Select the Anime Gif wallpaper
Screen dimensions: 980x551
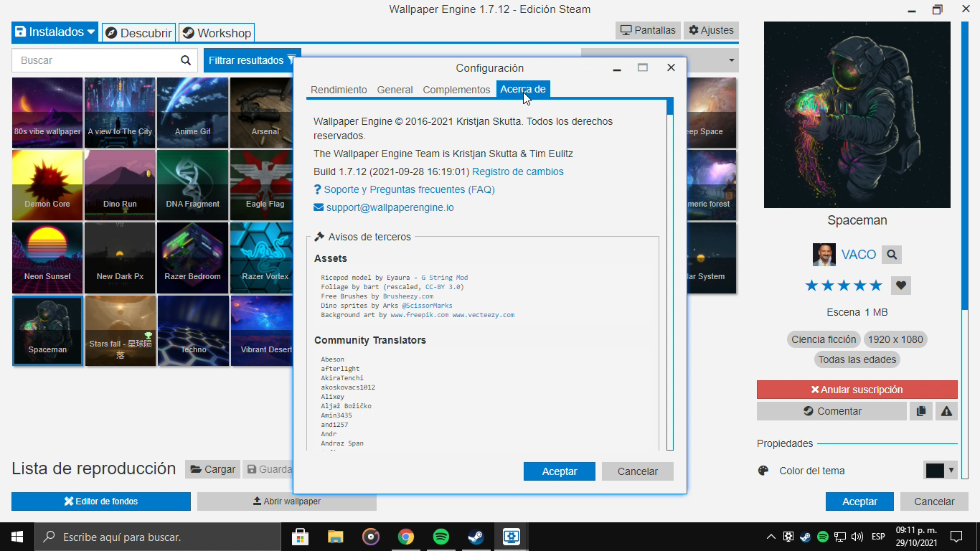[x=192, y=113]
